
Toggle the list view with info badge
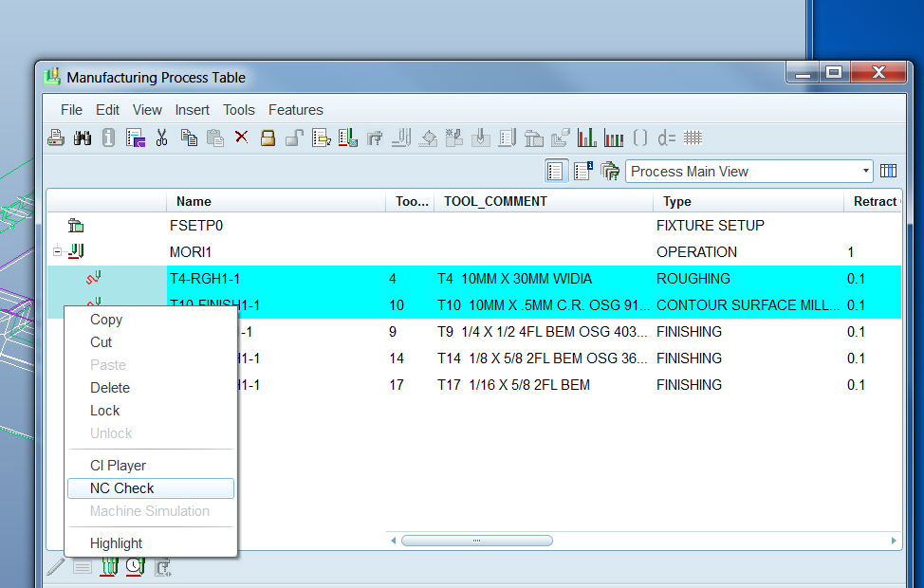point(582,171)
